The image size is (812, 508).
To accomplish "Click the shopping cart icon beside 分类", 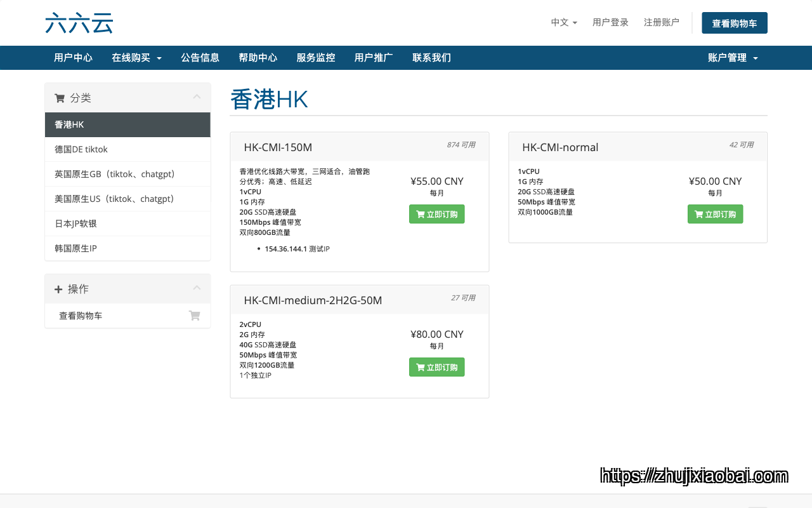I will click(60, 98).
